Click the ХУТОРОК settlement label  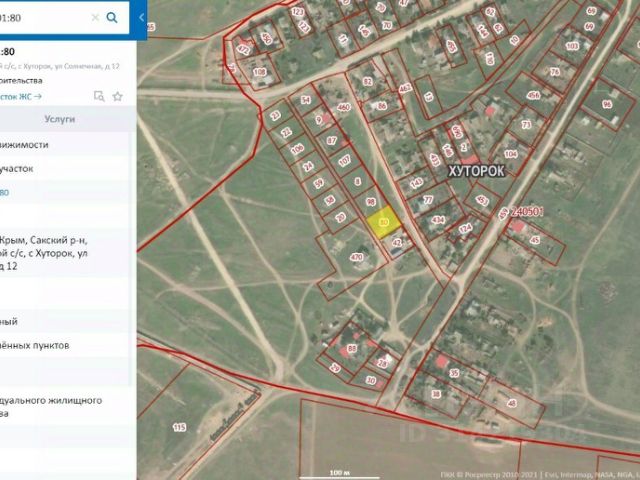pyautogui.click(x=476, y=171)
